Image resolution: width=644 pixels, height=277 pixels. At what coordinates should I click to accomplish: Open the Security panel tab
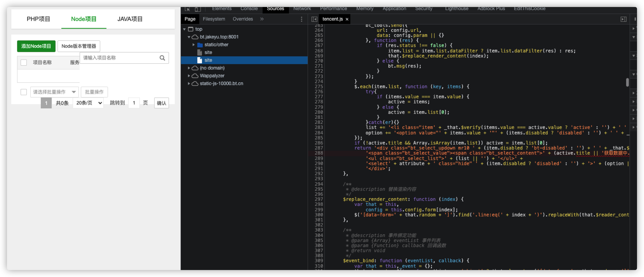pyautogui.click(x=424, y=9)
